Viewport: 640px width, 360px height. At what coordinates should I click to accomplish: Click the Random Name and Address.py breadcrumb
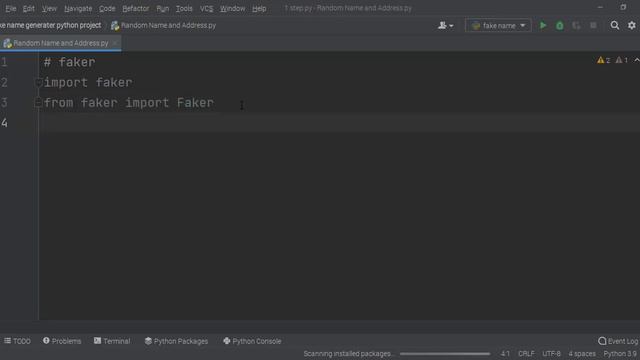coord(163,25)
